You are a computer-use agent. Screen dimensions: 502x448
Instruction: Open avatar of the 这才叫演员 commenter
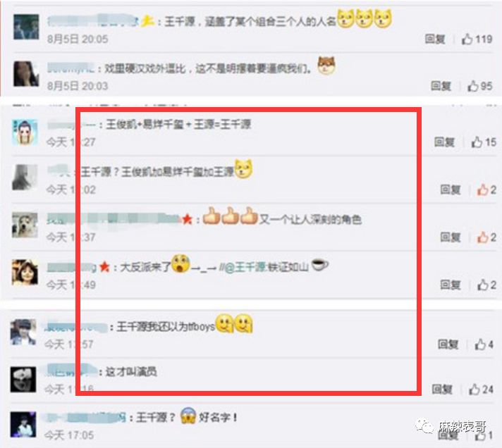click(x=23, y=380)
